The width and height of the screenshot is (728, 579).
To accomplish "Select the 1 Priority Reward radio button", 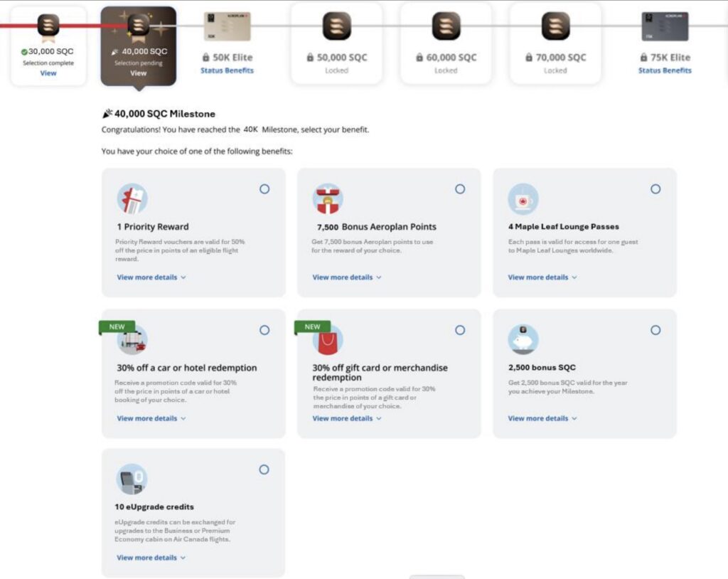I will point(264,189).
